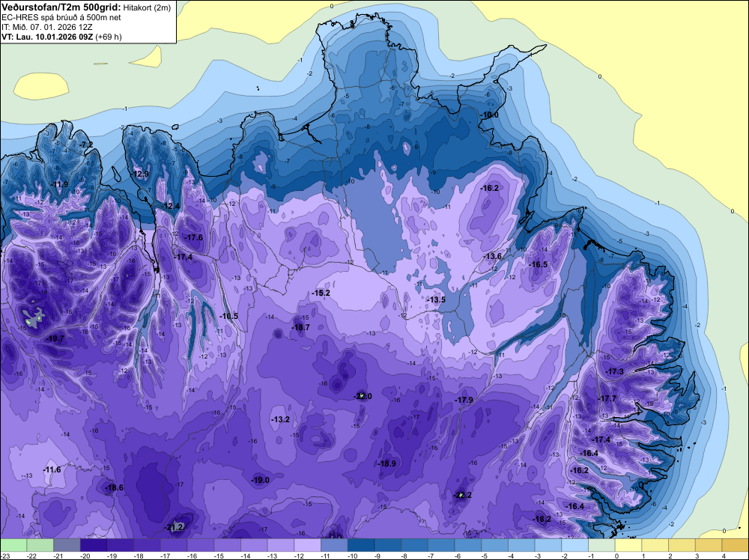Select the -21.2 temperature value

click(175, 527)
